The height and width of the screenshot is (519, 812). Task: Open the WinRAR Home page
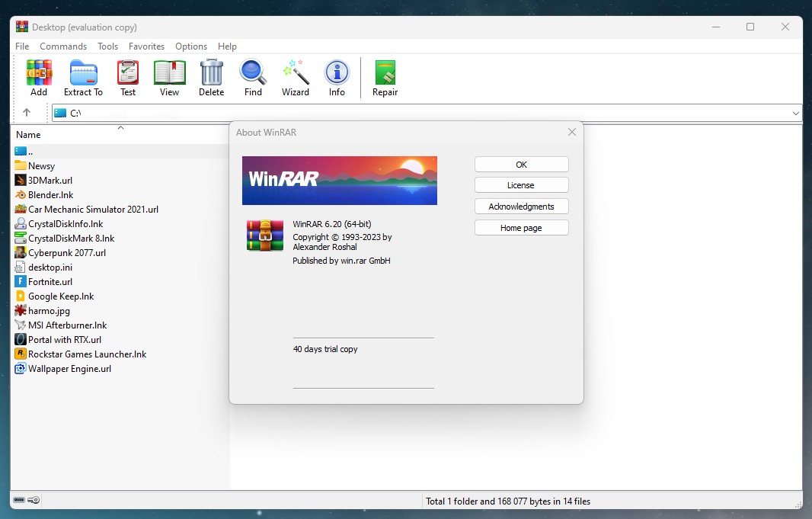tap(521, 227)
